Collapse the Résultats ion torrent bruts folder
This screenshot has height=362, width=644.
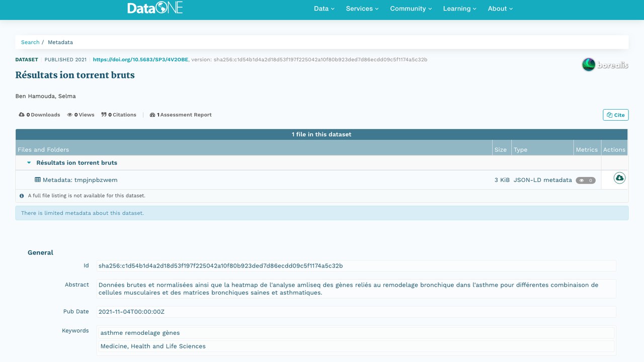tap(29, 163)
